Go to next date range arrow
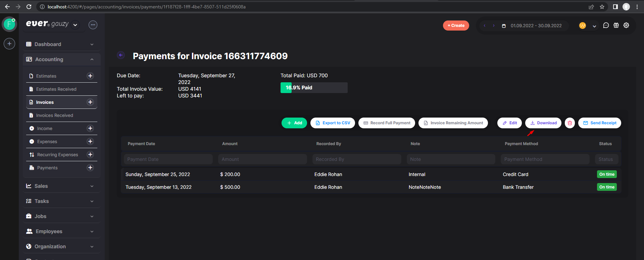The height and width of the screenshot is (260, 644). click(494, 26)
